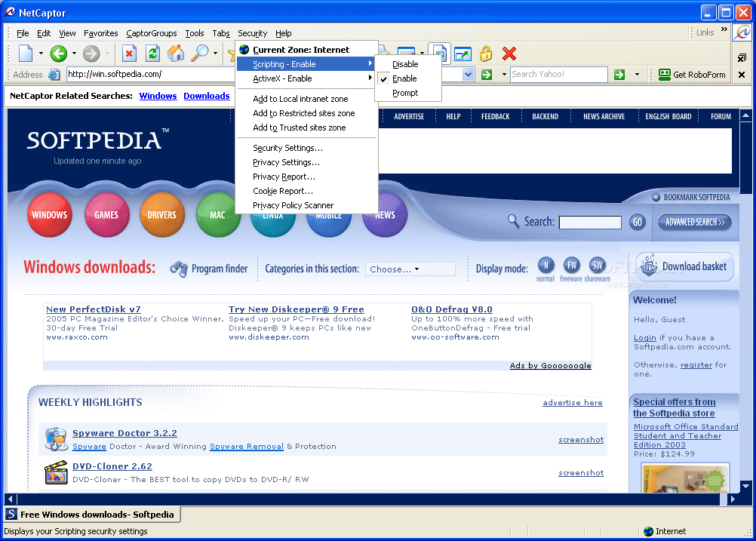
Task: Open the magnifier Search toolbar icon
Action: [199, 53]
